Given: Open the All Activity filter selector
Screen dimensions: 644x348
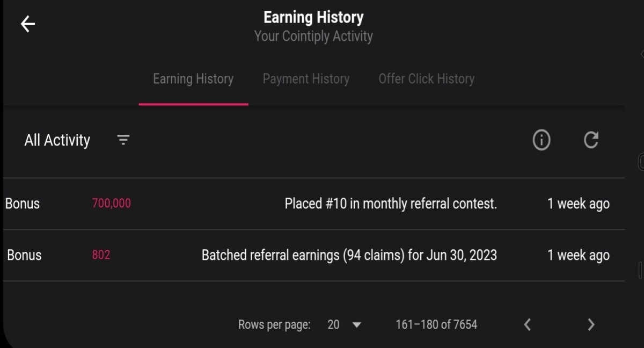Looking at the screenshot, I should [x=57, y=140].
